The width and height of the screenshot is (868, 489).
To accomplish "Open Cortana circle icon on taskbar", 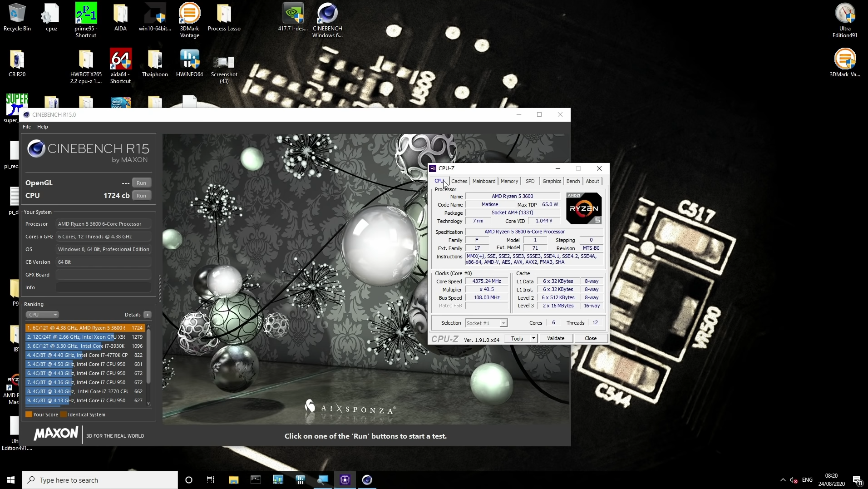I will tap(189, 480).
